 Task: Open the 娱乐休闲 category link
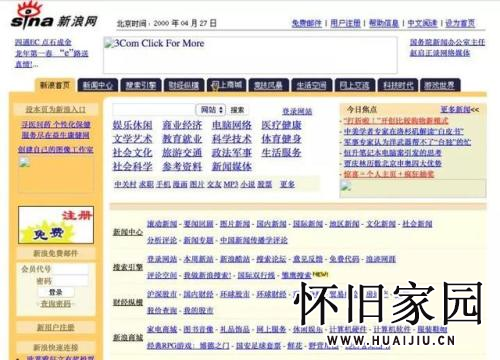click(x=133, y=125)
